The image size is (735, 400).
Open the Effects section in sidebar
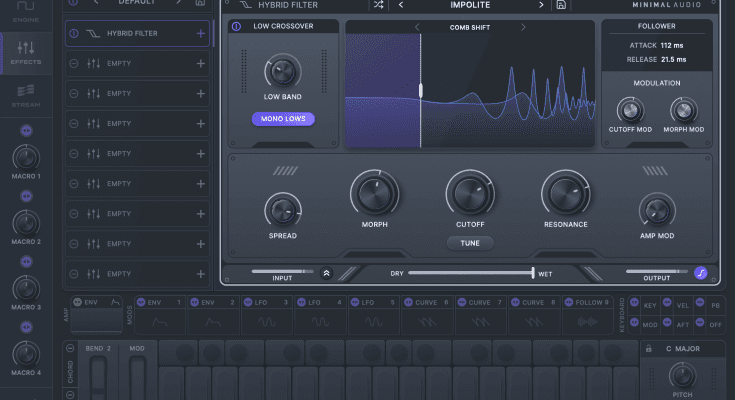(x=27, y=53)
